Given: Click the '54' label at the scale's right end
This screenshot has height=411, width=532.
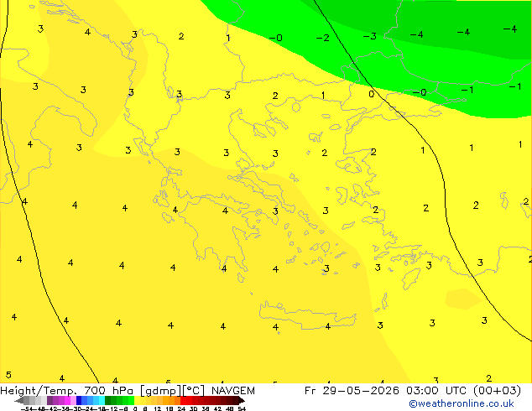Looking at the screenshot, I should pos(242,408).
